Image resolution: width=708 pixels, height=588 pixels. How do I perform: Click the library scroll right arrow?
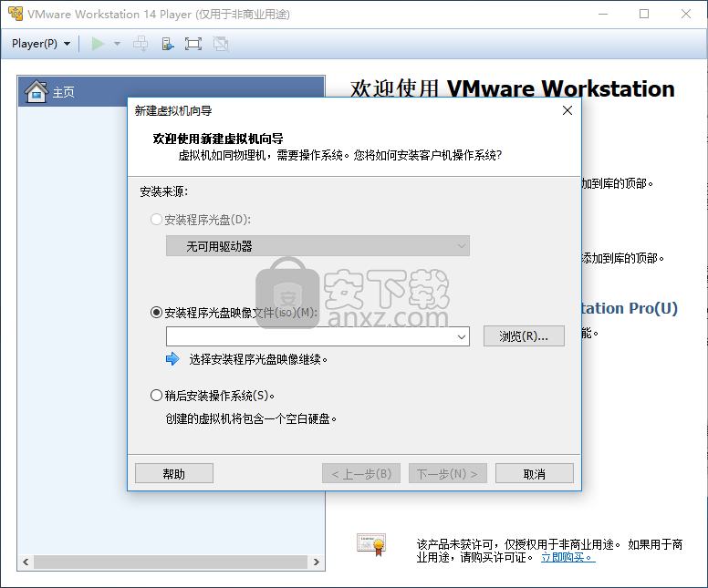(316, 562)
